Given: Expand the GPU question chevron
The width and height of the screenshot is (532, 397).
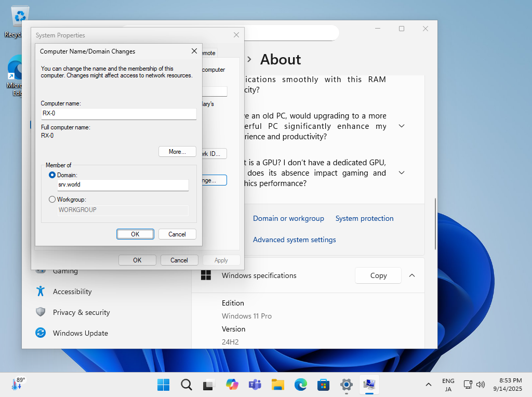Looking at the screenshot, I should click(402, 173).
